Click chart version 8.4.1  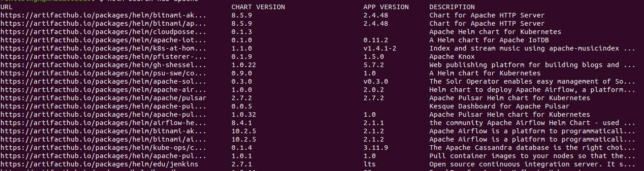point(242,123)
